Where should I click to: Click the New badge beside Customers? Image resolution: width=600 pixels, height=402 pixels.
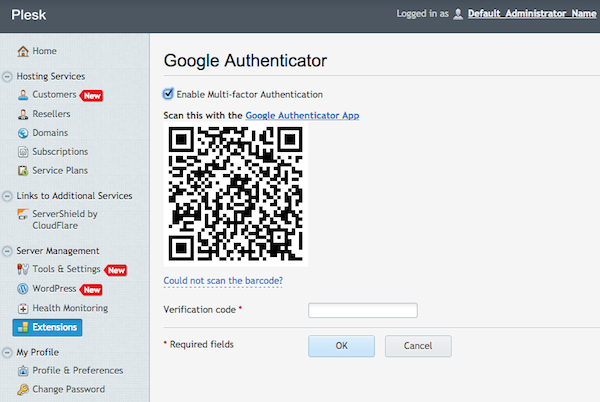click(x=92, y=96)
